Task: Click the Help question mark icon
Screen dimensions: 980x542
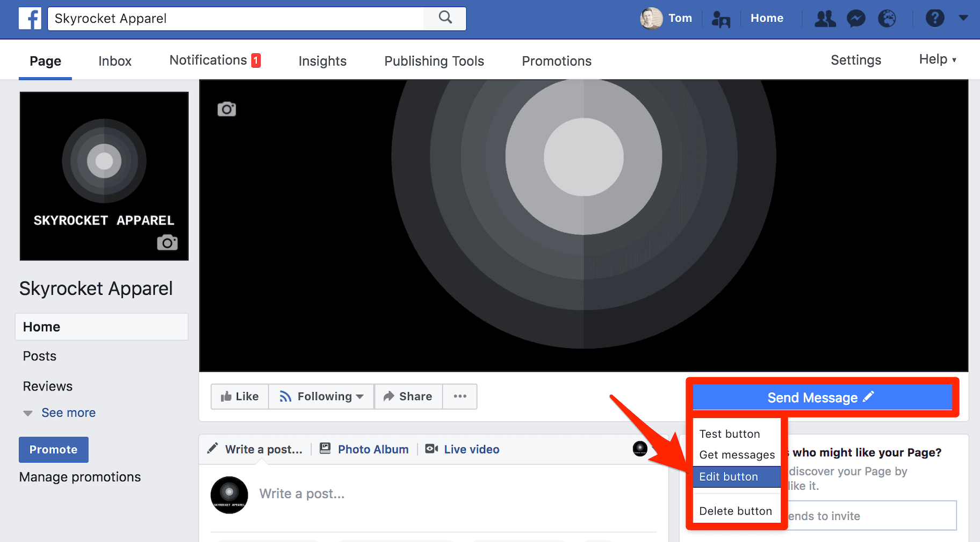Action: coord(934,19)
